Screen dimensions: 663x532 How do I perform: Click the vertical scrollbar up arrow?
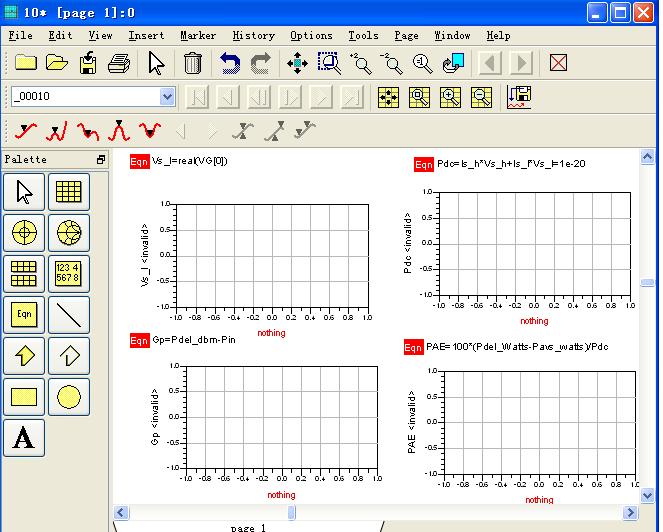[647, 157]
